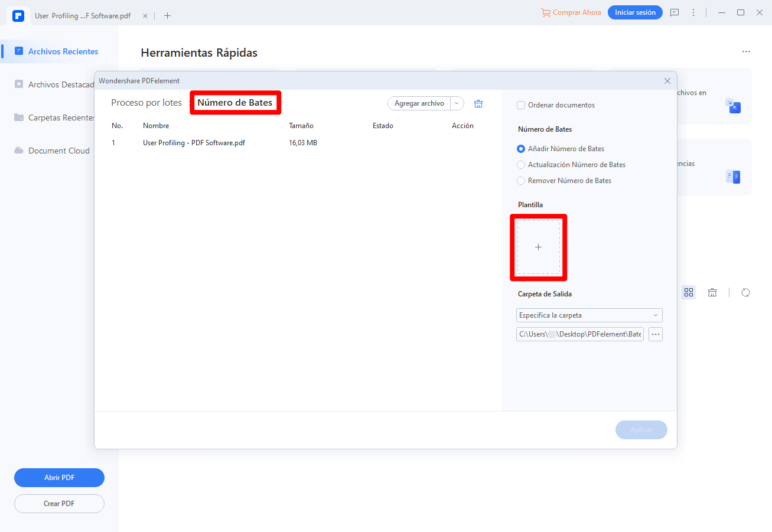Open a new tab with plus icon

click(167, 16)
